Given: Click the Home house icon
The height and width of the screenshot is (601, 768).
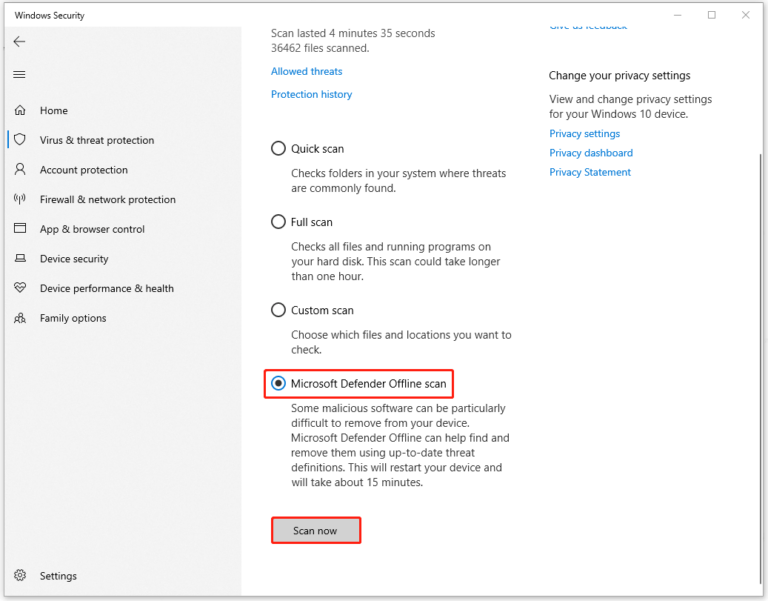Looking at the screenshot, I should (20, 110).
